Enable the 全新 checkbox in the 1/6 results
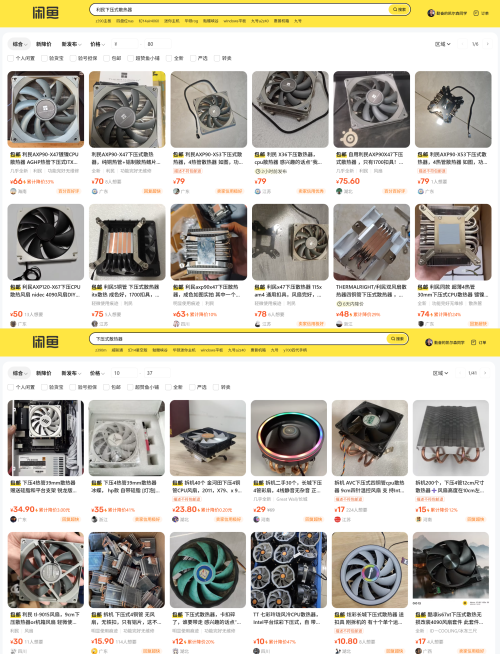Screen dimensions: 500x654 [x=175, y=58]
